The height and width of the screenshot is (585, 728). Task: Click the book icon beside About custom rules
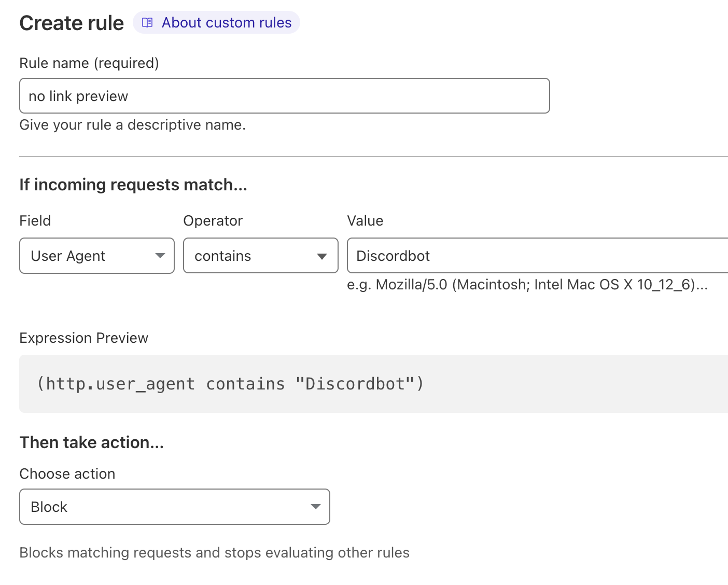click(147, 23)
